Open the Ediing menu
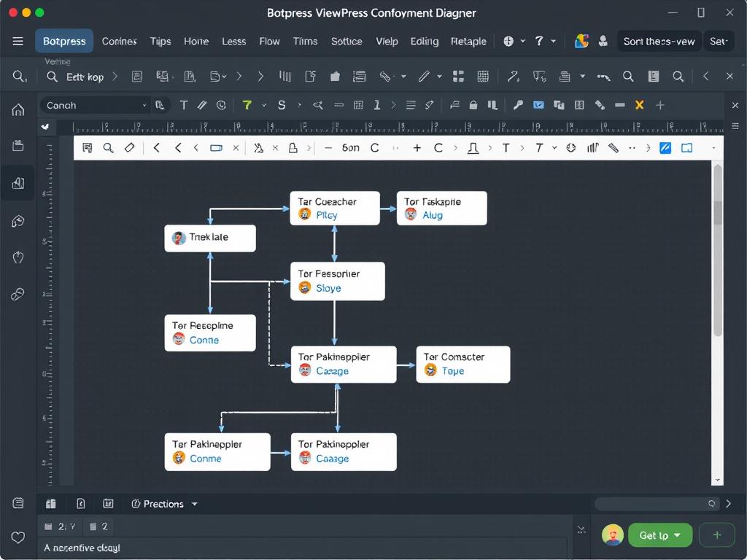 pyautogui.click(x=425, y=42)
